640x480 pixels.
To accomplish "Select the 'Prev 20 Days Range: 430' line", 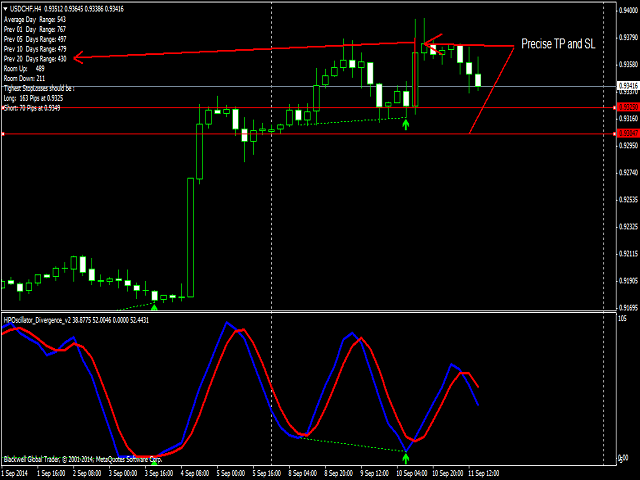I will 35,59.
